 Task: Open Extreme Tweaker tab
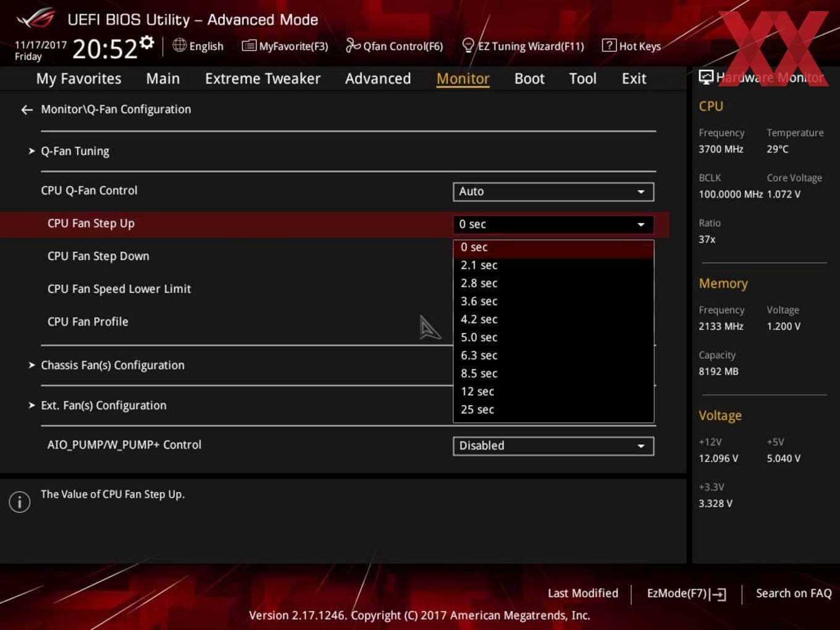(x=262, y=78)
